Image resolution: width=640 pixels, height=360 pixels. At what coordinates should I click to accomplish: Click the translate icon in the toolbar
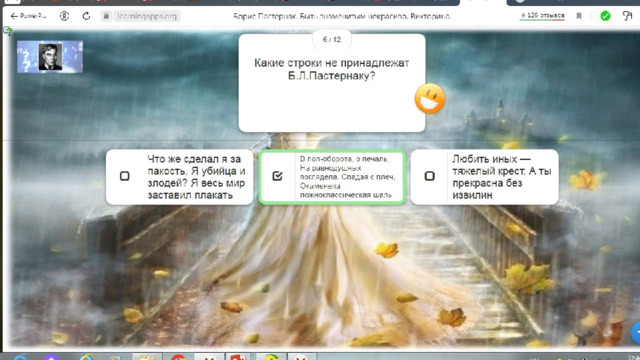tap(627, 16)
